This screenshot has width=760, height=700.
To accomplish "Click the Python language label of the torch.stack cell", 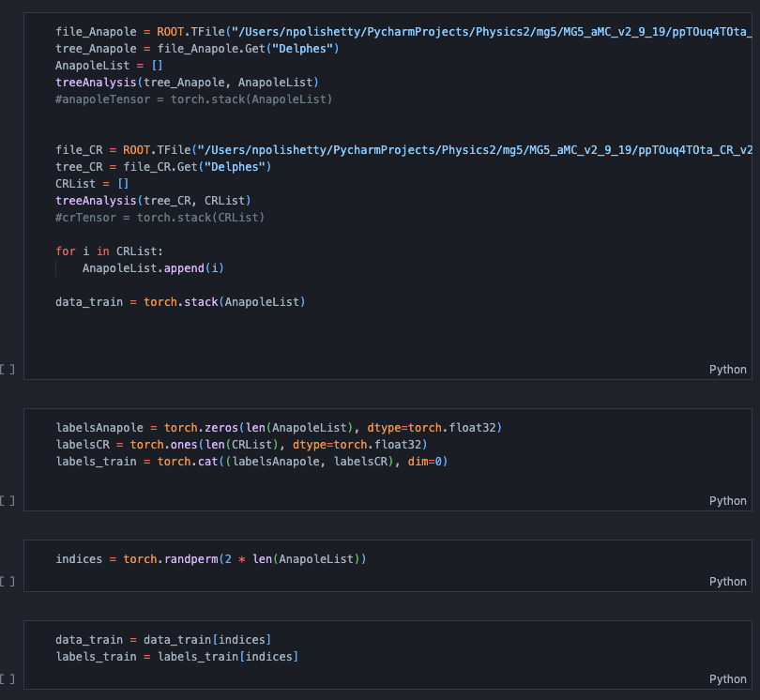I will [727, 370].
